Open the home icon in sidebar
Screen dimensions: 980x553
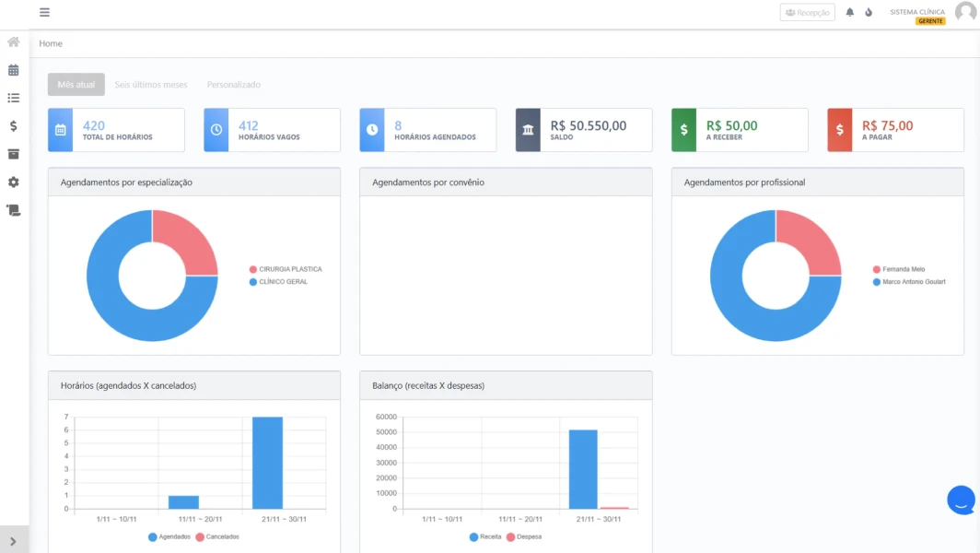(14, 42)
